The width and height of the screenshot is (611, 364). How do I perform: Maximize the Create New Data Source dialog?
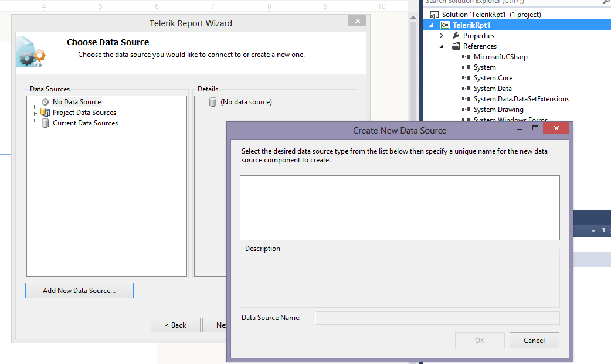tap(535, 128)
